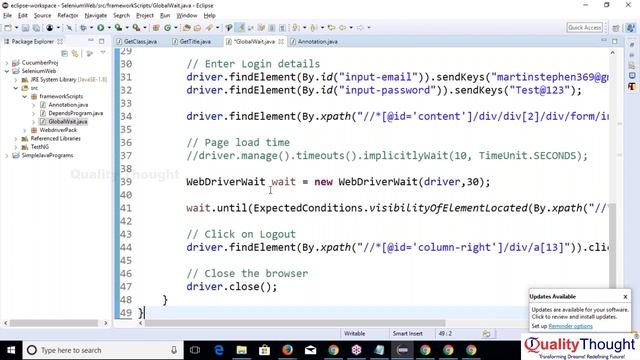640x360 pixels.
Task: Click the Toggle Mark Occurrences highlighter icon
Action: [x=241, y=28]
